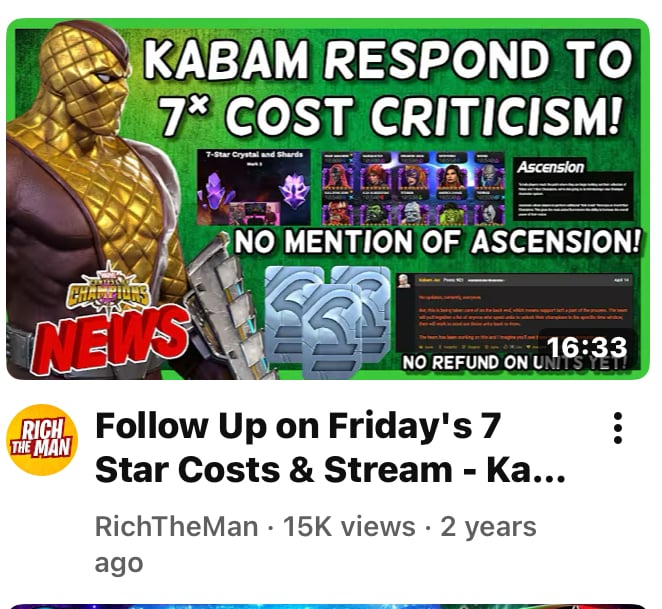This screenshot has height=609, width=662.
Task: Tap the silver shards icon in thumbnail
Action: click(x=328, y=321)
